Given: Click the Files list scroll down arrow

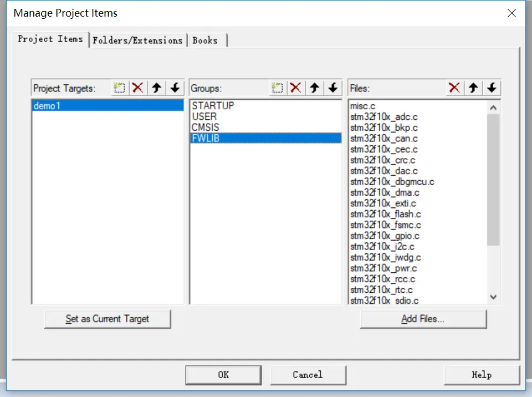Looking at the screenshot, I should tap(493, 297).
